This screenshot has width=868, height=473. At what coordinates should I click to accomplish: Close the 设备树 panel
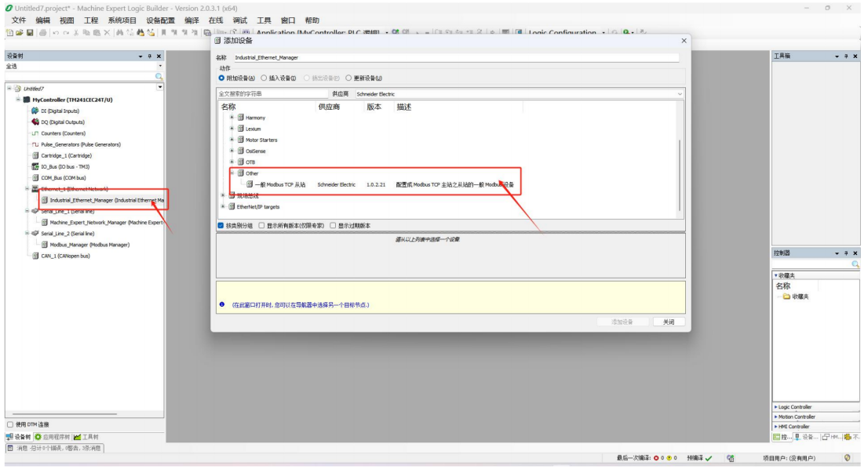pos(159,56)
